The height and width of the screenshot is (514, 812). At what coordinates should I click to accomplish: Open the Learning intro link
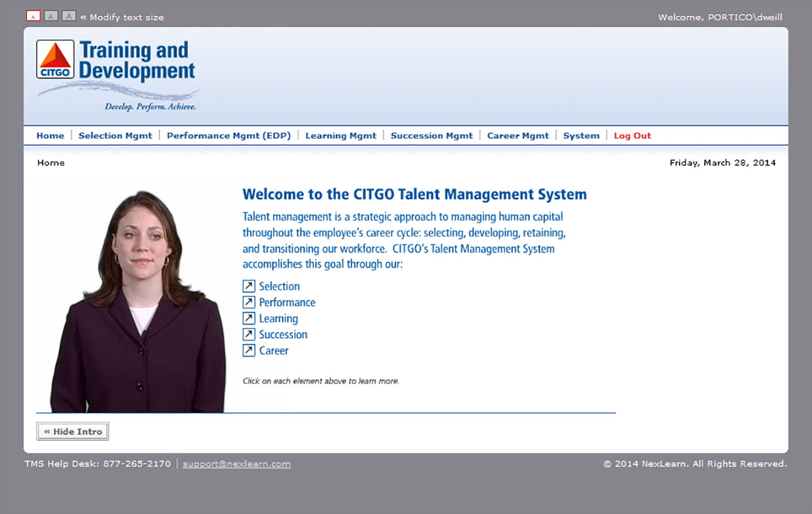[279, 319]
